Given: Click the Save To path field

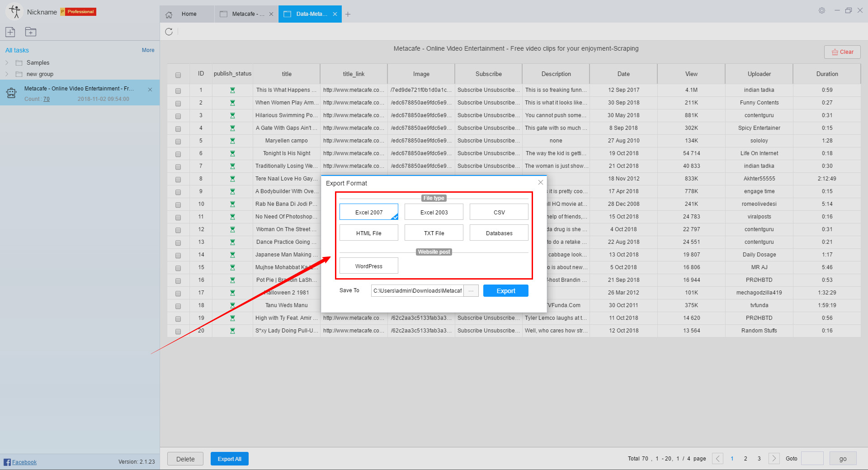Looking at the screenshot, I should tap(417, 291).
